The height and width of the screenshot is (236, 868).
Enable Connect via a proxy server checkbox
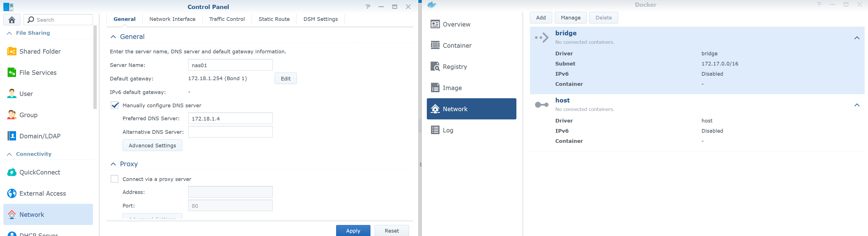(115, 179)
